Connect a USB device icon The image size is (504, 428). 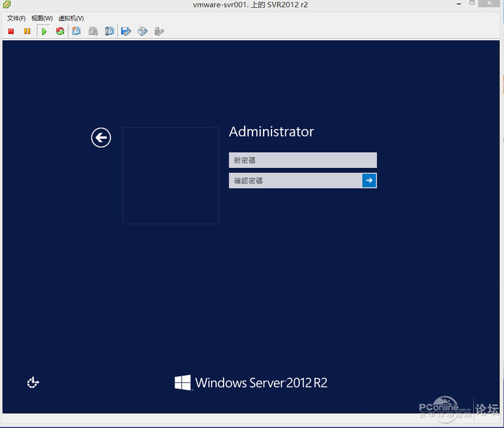[x=159, y=31]
